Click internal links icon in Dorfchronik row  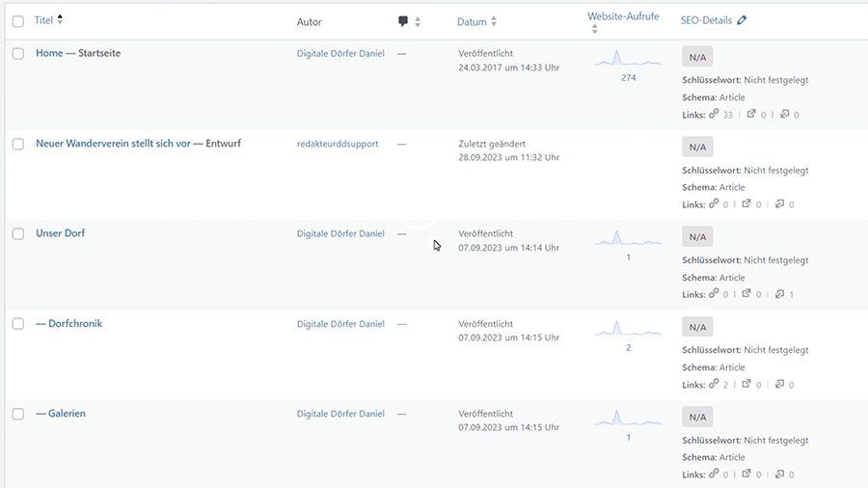point(714,384)
